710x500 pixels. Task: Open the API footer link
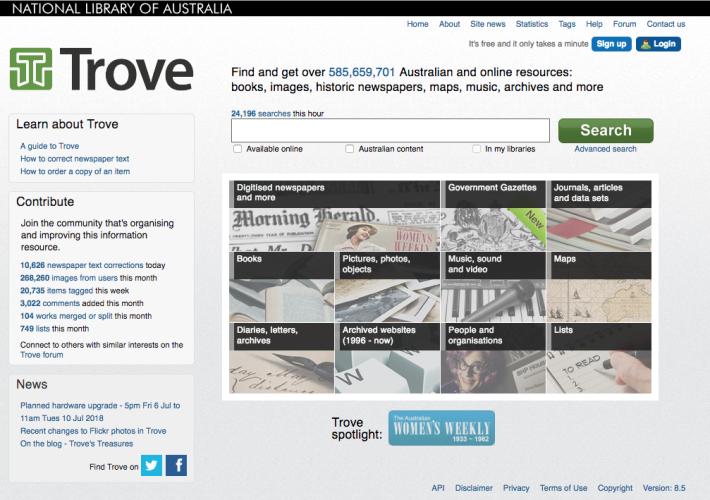point(438,488)
